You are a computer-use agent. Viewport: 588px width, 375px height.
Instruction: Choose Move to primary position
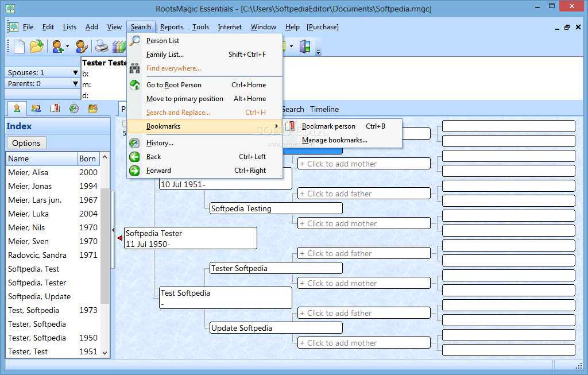pos(205,99)
